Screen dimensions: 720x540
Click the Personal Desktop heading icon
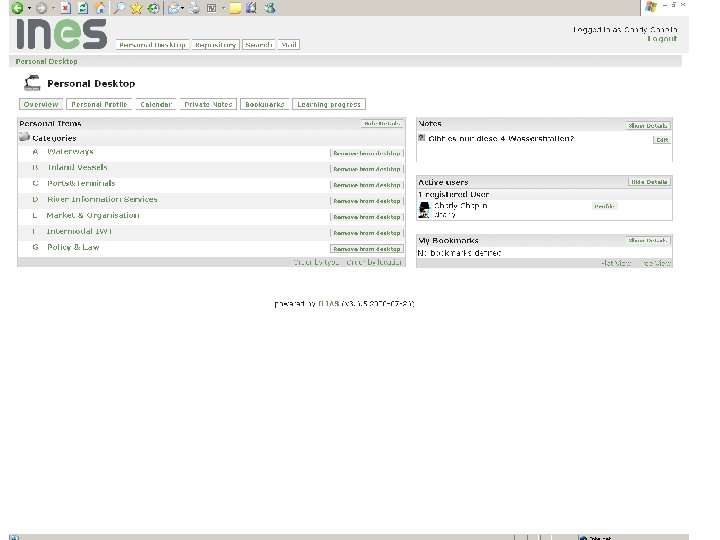point(32,83)
